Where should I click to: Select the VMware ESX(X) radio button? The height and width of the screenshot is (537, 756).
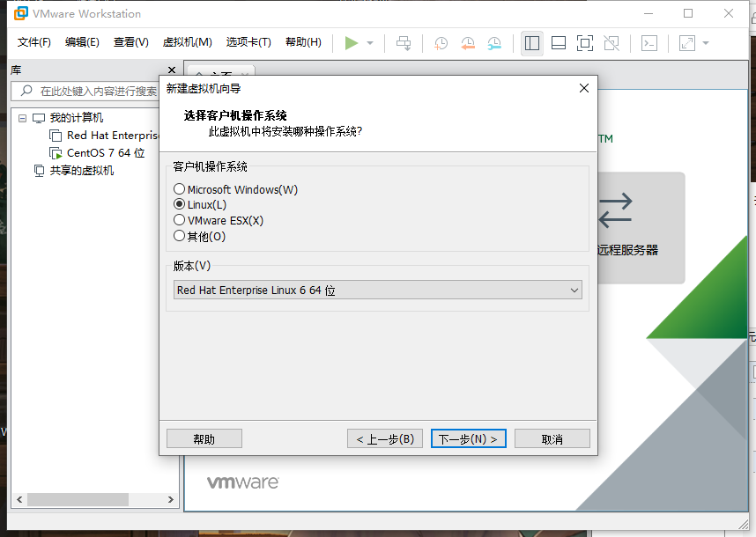[180, 220]
